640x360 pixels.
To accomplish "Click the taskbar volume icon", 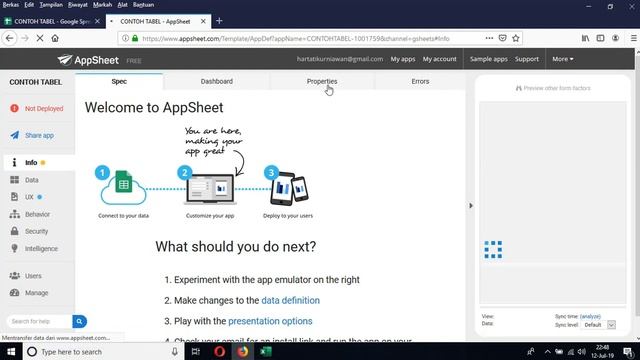I will tap(582, 351).
